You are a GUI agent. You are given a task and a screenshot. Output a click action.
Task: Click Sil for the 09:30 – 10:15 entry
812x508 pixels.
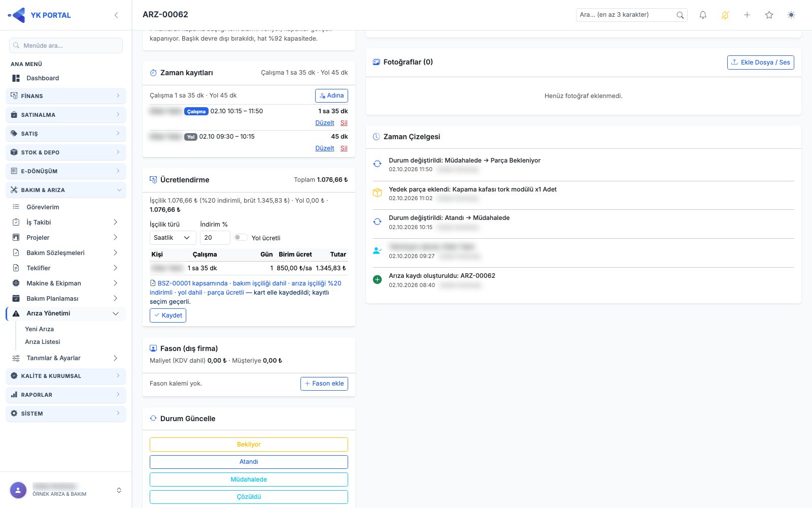click(344, 148)
